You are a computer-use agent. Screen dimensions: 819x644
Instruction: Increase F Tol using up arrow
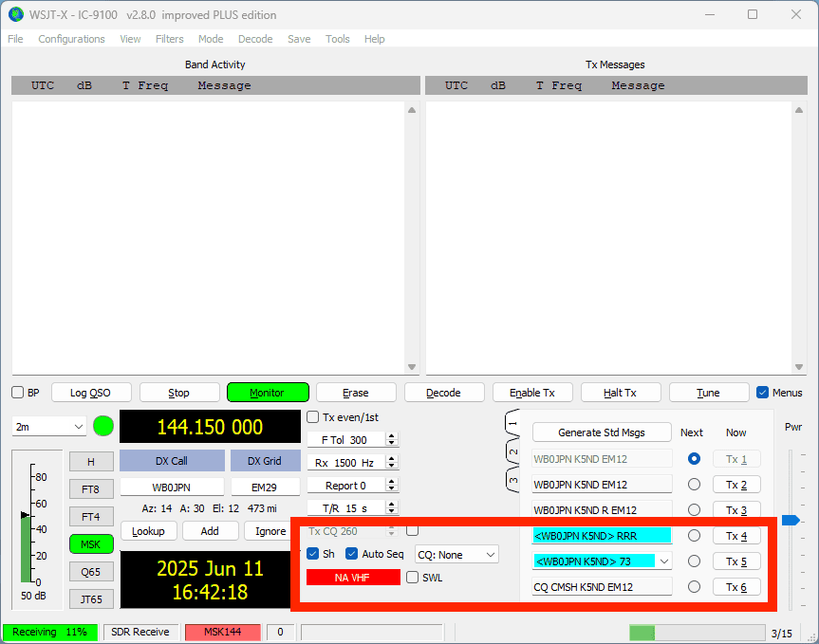(393, 436)
